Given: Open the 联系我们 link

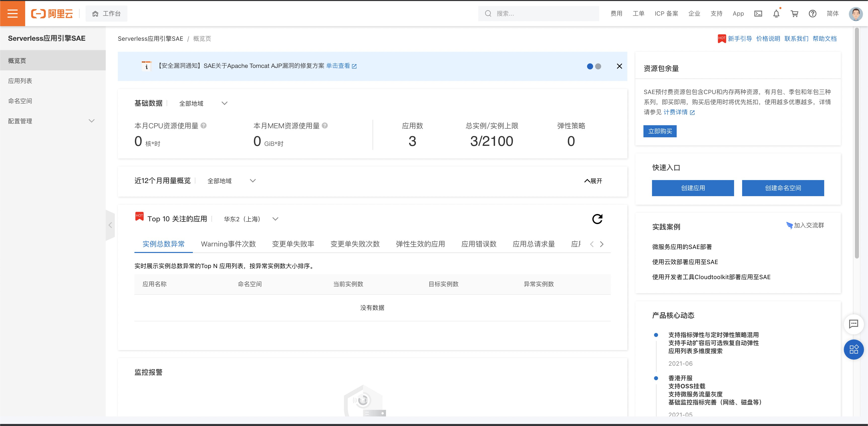Looking at the screenshot, I should [796, 39].
